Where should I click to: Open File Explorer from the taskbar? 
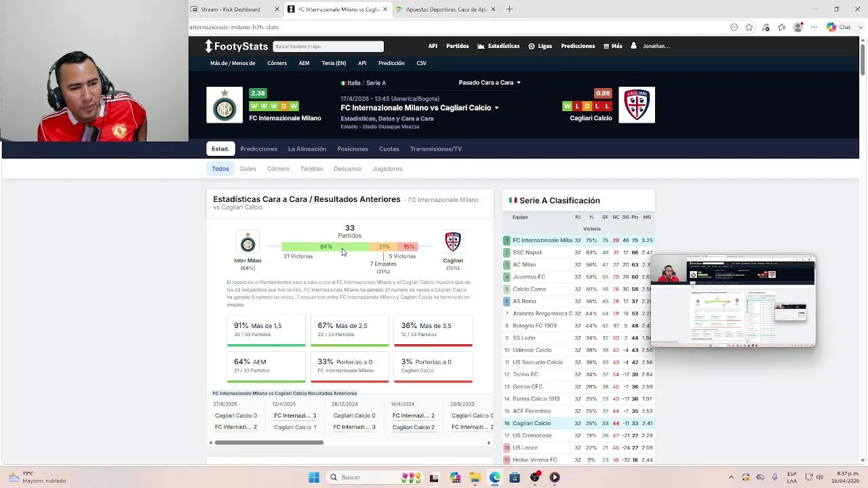point(475,477)
